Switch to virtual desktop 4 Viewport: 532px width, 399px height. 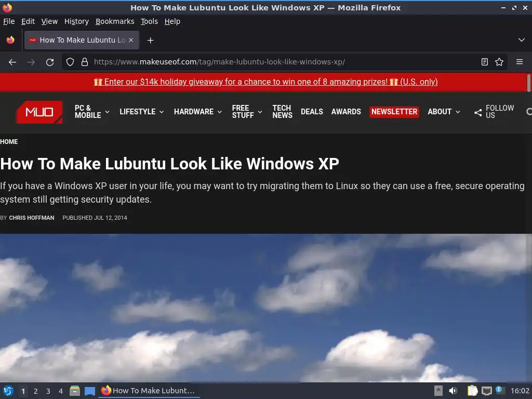coord(61,391)
